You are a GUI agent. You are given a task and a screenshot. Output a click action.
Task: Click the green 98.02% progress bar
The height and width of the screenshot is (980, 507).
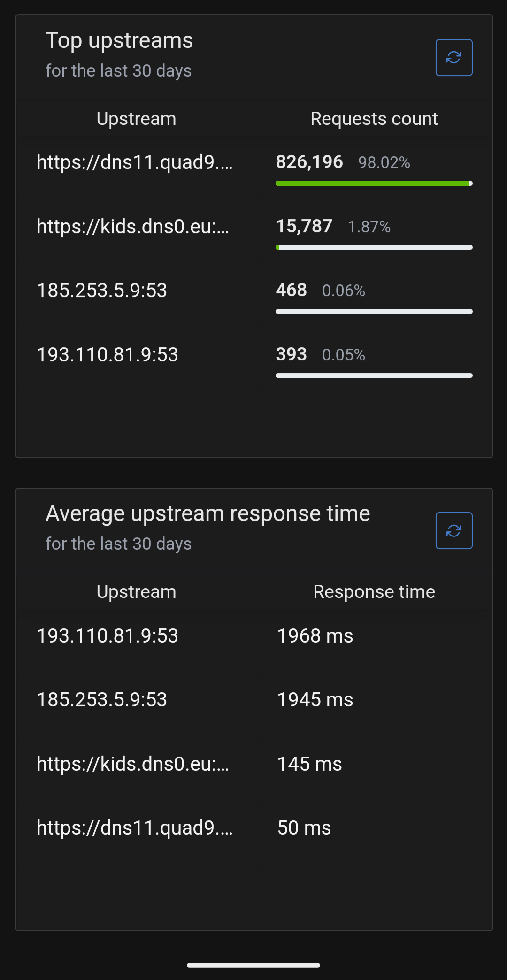pos(374,184)
